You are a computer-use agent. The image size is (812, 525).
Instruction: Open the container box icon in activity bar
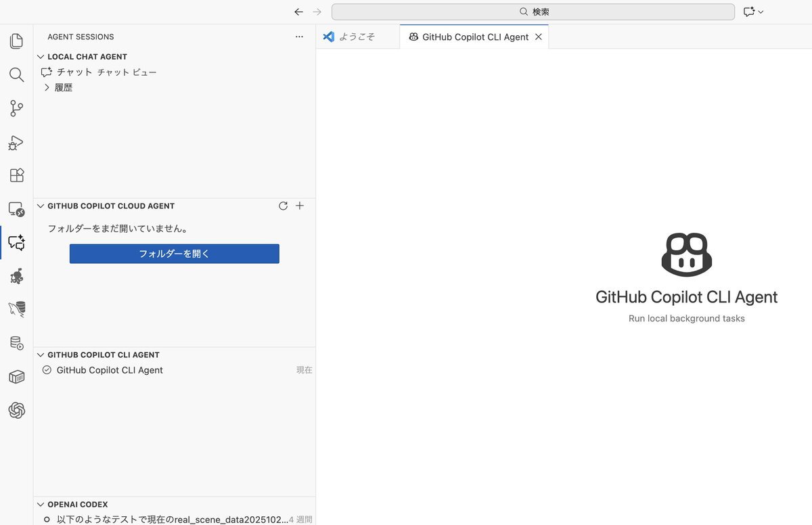point(17,377)
